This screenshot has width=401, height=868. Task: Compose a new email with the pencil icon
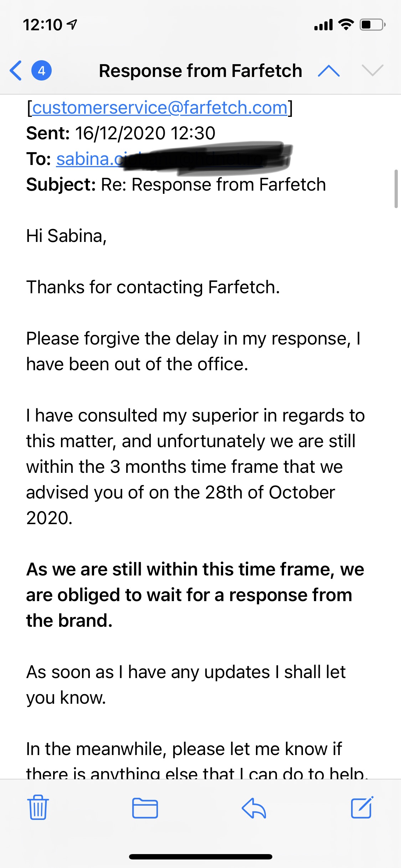point(362,807)
